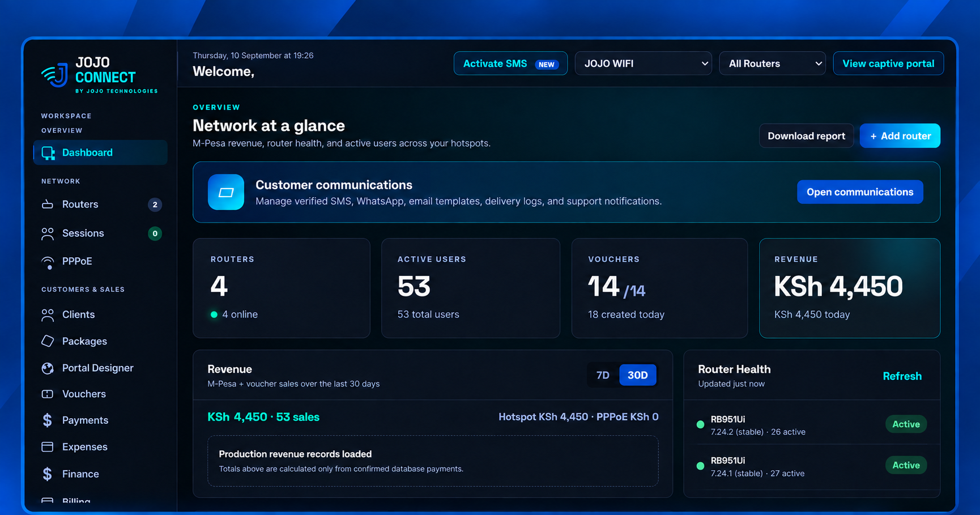
Task: Open Portal Designer
Action: click(x=100, y=368)
